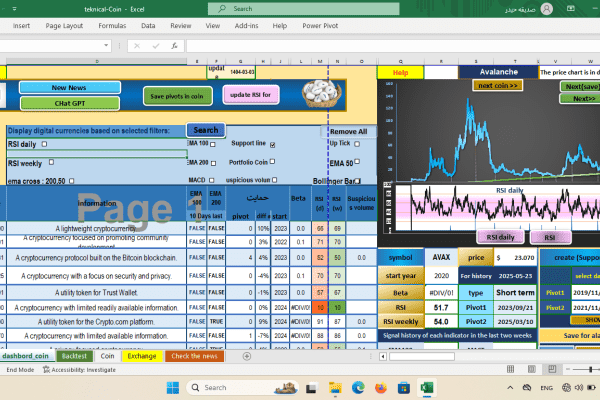
Task: Switch to the Exchange sheet tab
Action: click(142, 356)
